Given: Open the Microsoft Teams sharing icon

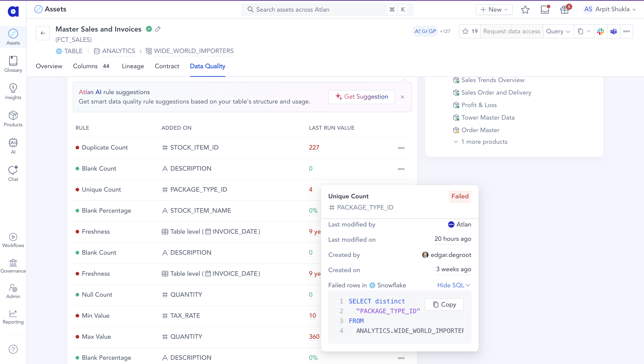Looking at the screenshot, I should click(x=613, y=31).
